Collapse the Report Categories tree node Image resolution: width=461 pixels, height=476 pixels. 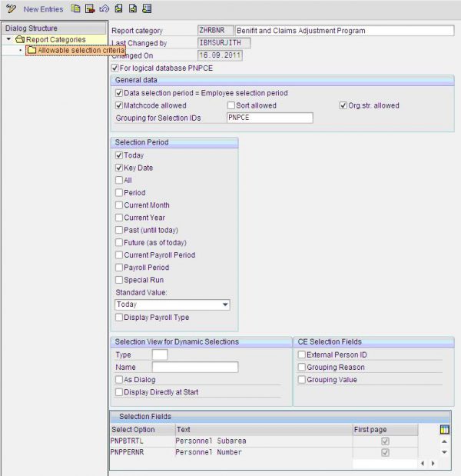(x=8, y=39)
